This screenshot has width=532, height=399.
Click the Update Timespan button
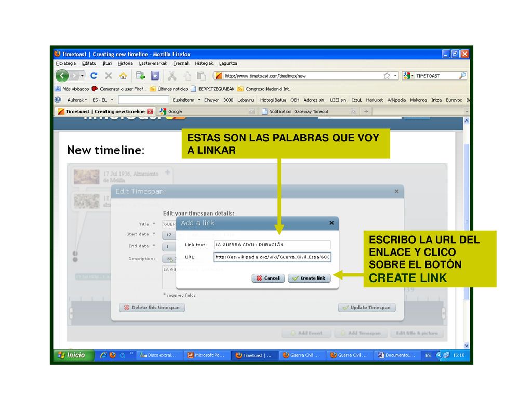point(367,308)
